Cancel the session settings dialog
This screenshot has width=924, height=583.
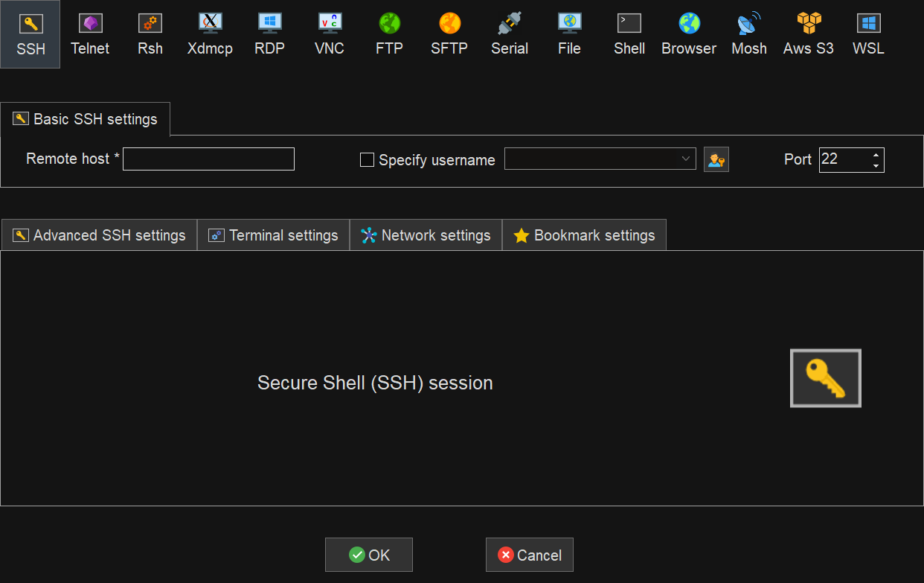click(530, 555)
